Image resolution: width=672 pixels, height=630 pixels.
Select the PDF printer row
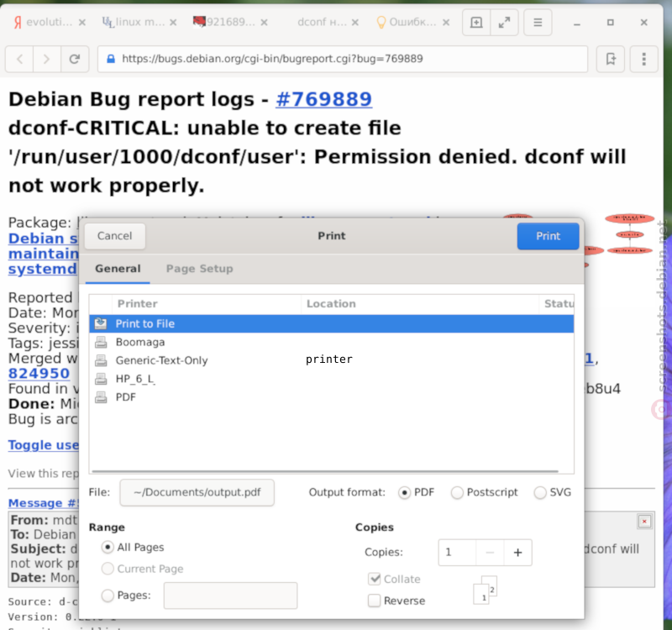pos(332,397)
